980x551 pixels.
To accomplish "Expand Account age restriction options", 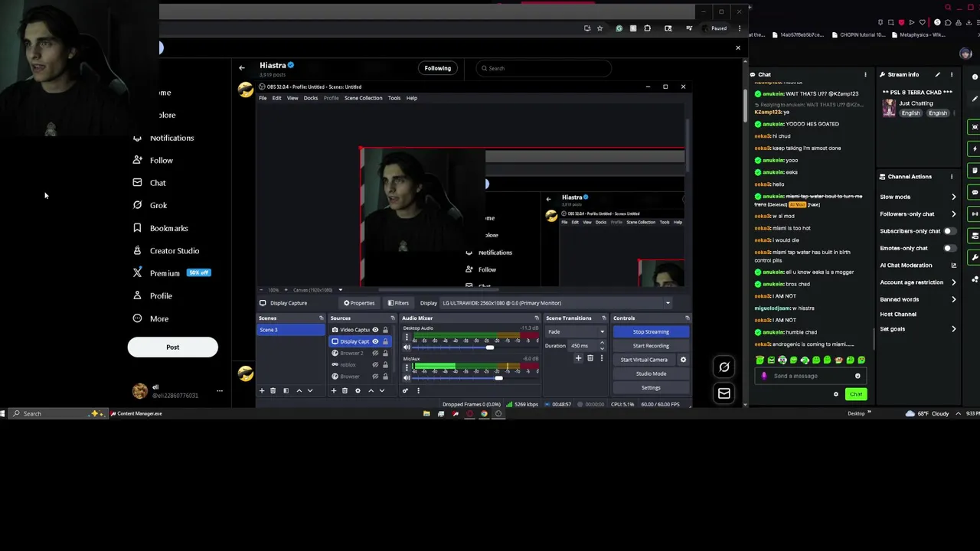I will point(953,282).
